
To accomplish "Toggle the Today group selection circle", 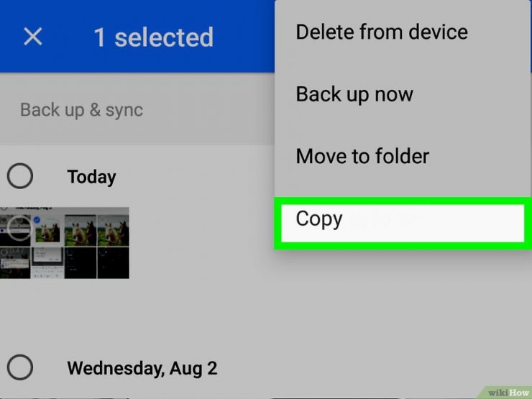I will coord(20,175).
